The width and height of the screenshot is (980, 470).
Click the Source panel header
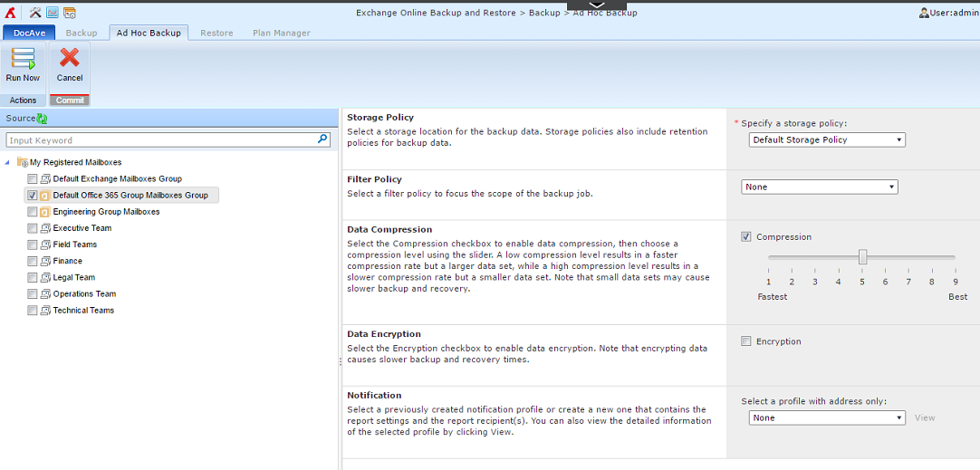pyautogui.click(x=170, y=118)
